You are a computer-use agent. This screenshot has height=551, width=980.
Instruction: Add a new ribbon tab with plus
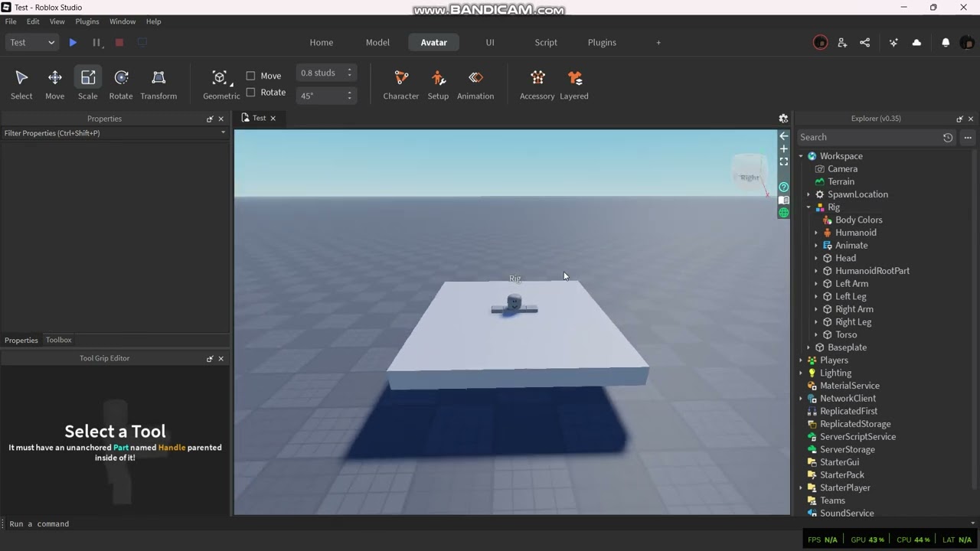point(658,43)
